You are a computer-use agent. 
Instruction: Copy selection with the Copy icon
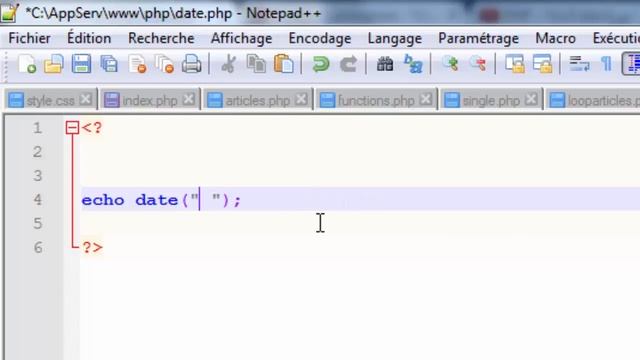point(256,64)
